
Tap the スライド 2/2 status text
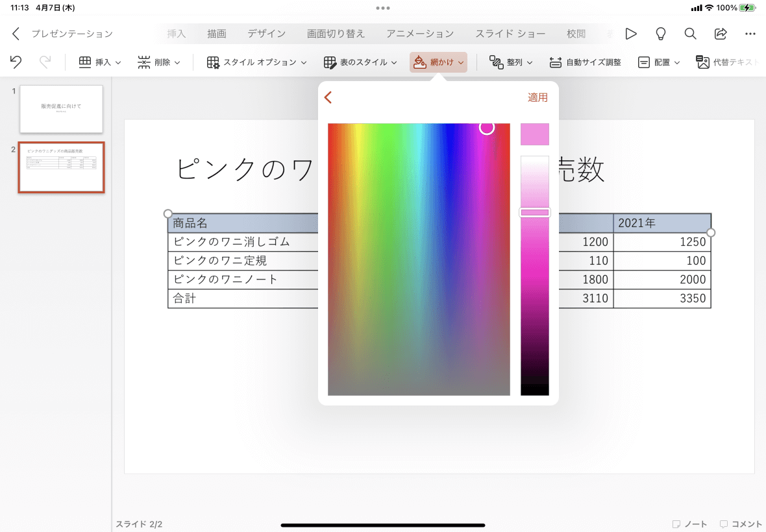[x=139, y=524]
